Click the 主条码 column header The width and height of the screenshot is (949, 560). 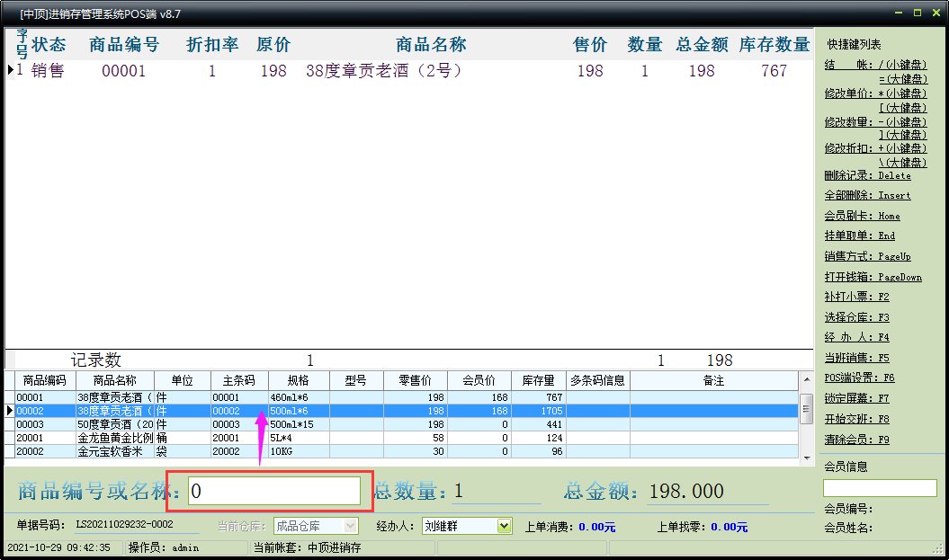[239, 380]
